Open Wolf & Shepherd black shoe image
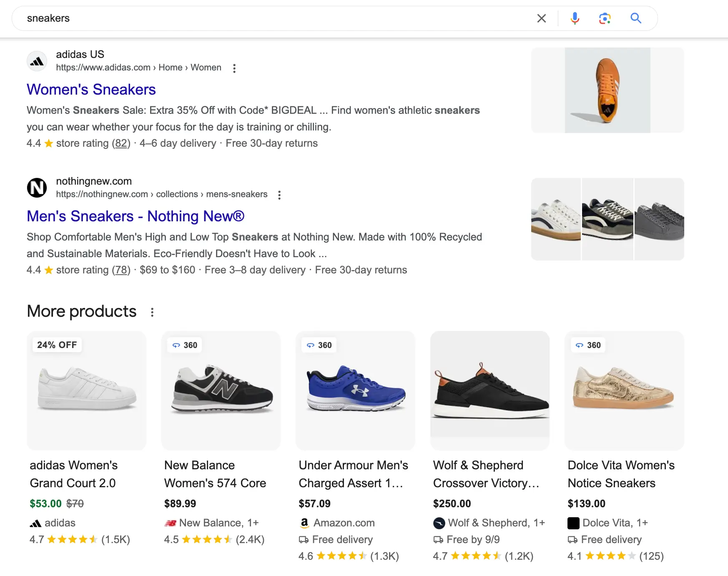Viewport: 728px width, 576px height. (490, 391)
